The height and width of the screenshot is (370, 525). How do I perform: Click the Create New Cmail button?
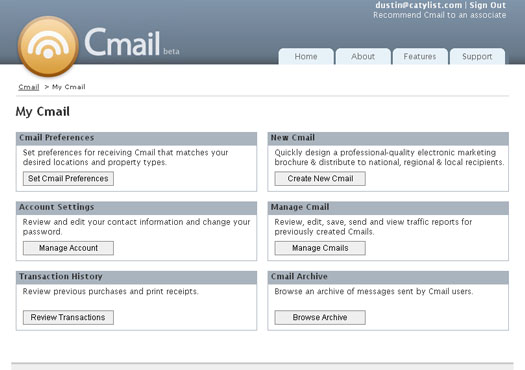coord(320,178)
